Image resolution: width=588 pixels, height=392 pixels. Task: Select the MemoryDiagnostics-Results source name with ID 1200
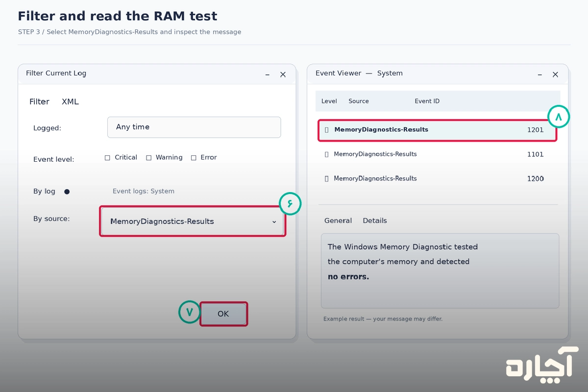coord(375,179)
